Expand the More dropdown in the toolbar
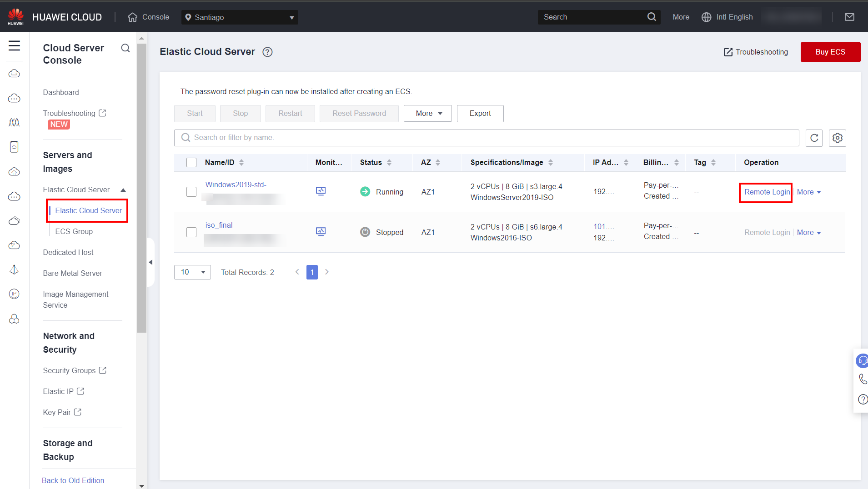 pyautogui.click(x=427, y=114)
